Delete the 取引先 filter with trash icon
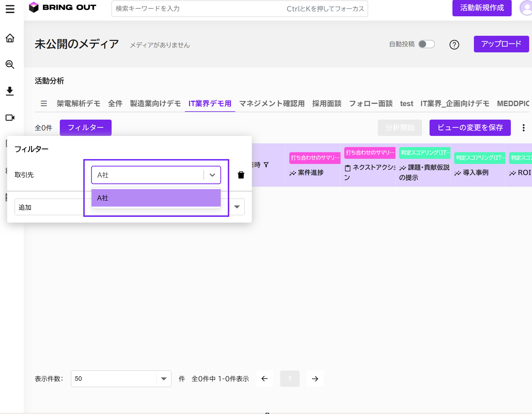Image resolution: width=532 pixels, height=414 pixels. click(241, 175)
